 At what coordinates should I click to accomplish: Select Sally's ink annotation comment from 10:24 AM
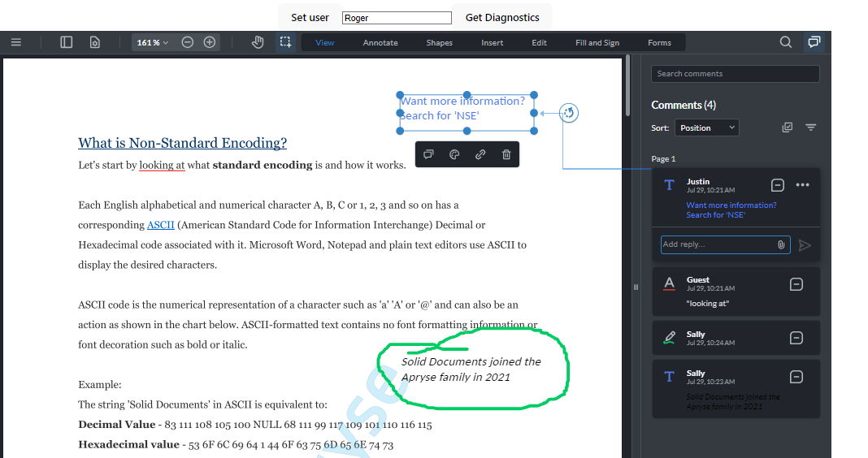[x=736, y=338]
